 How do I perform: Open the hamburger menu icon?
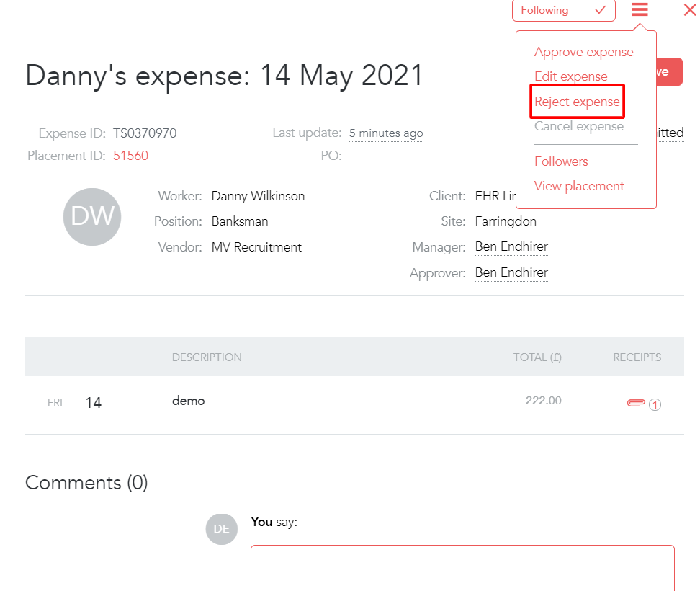(640, 9)
